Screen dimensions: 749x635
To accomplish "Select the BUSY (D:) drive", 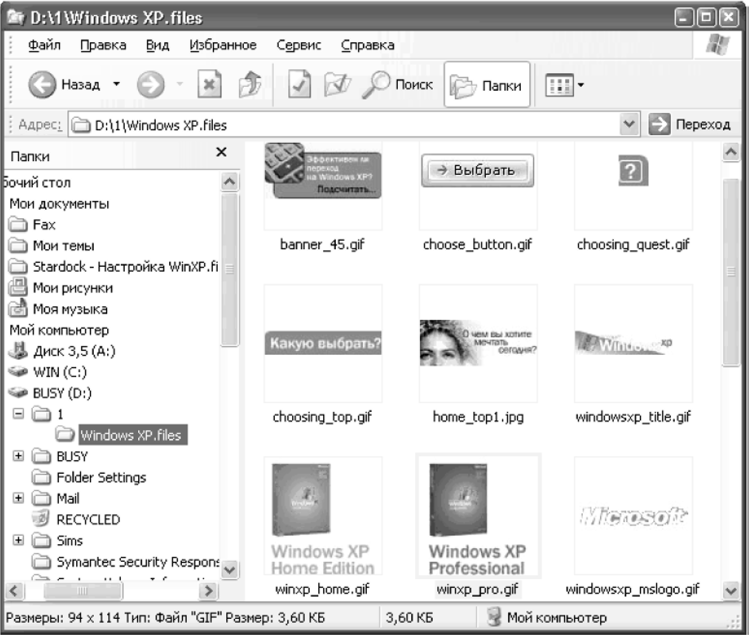I will click(50, 393).
